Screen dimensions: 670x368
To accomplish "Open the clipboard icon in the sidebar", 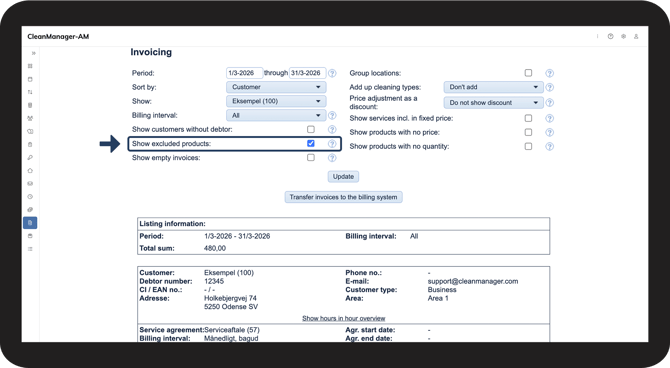I will [x=30, y=144].
